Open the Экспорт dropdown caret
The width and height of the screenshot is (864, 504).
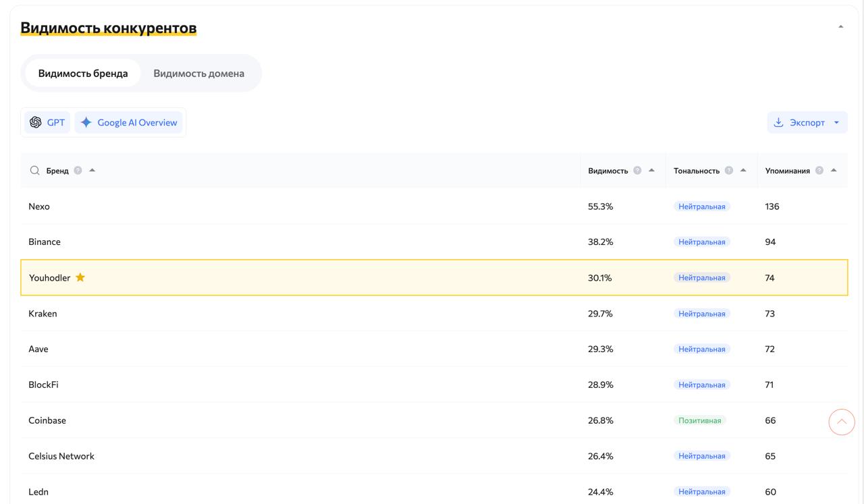pos(836,123)
